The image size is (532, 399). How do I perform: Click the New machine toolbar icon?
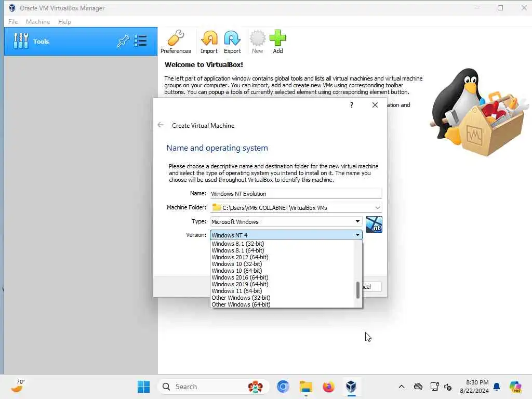point(258,42)
